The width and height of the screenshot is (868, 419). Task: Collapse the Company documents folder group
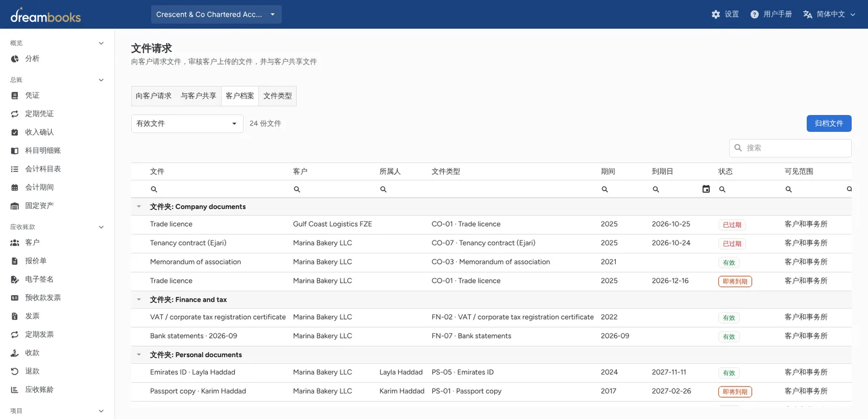[139, 207]
